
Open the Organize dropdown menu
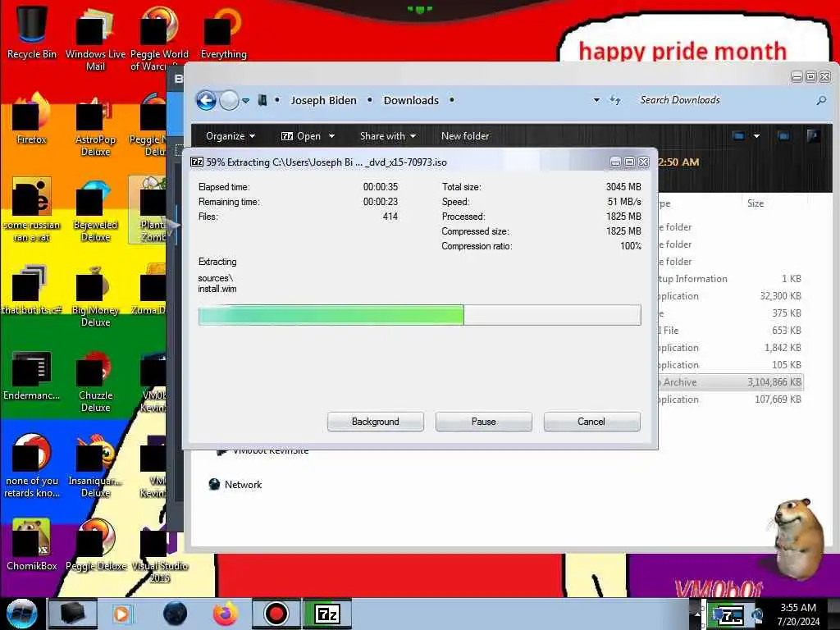pyautogui.click(x=231, y=136)
